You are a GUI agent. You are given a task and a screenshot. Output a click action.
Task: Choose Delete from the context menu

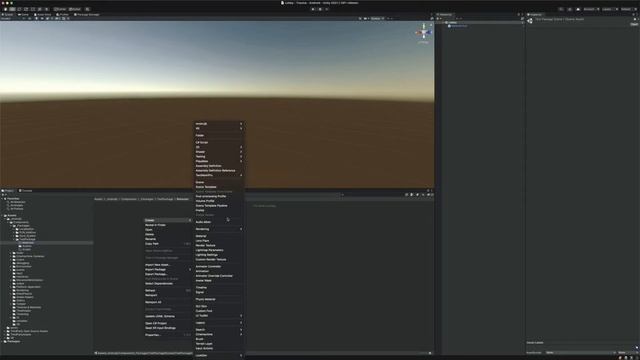point(167,234)
